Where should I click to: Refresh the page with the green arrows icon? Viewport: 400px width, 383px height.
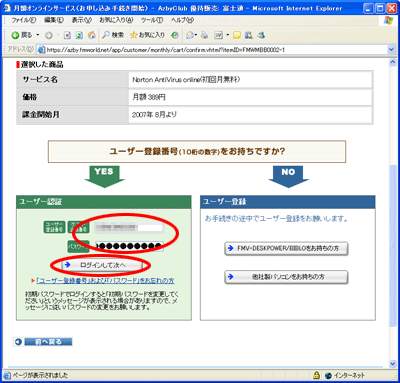(79, 35)
